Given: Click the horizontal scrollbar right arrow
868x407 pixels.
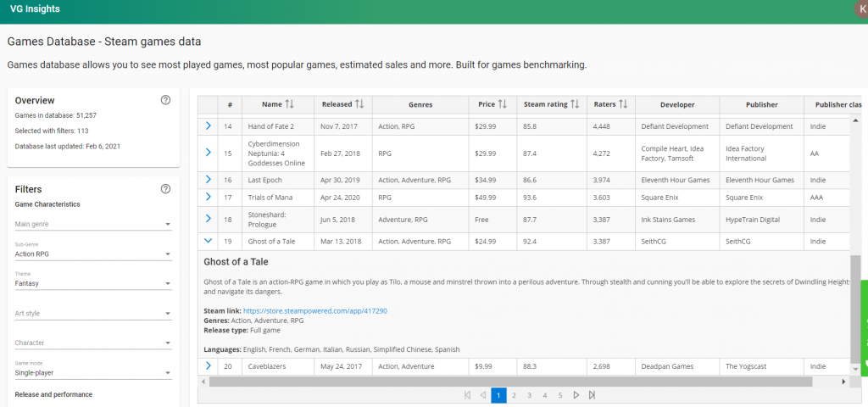Looking at the screenshot, I should [x=843, y=382].
